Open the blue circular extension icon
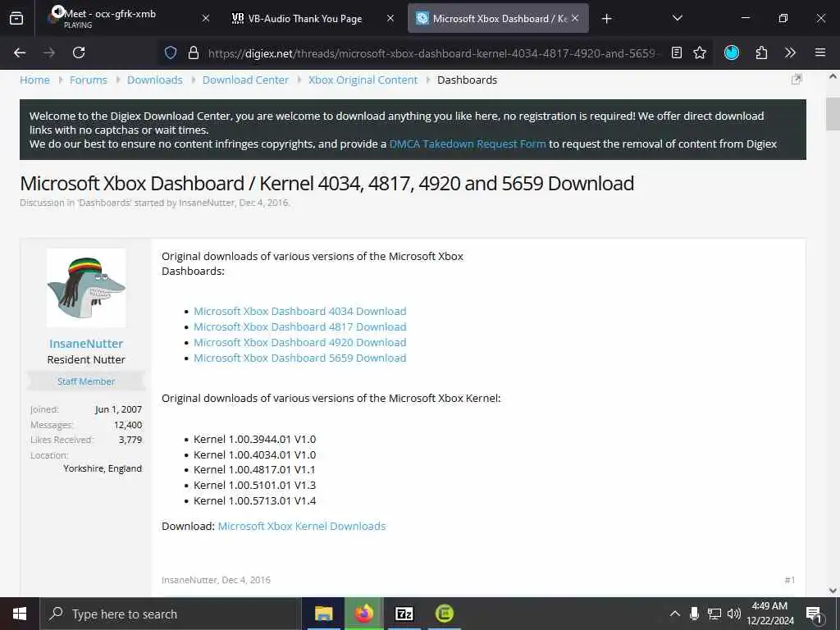840x630 pixels. (x=731, y=52)
